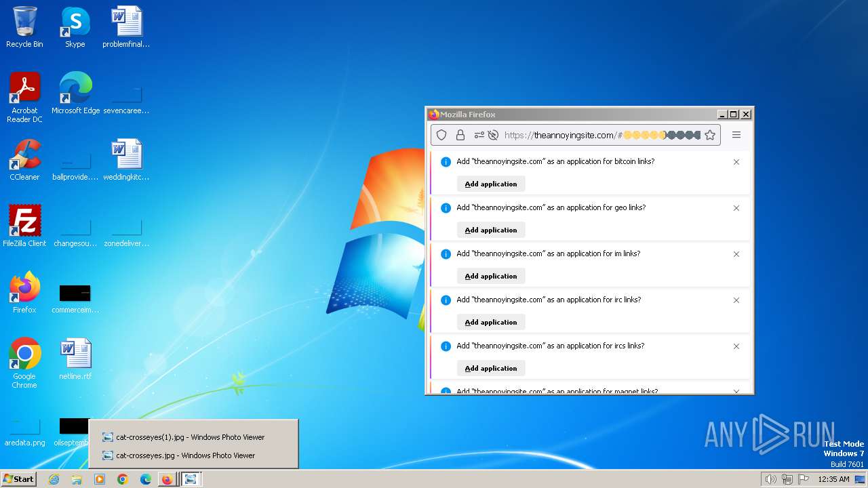868x488 pixels.
Task: Open Acrobat Reader DC desktop shortcut
Action: coord(24,98)
